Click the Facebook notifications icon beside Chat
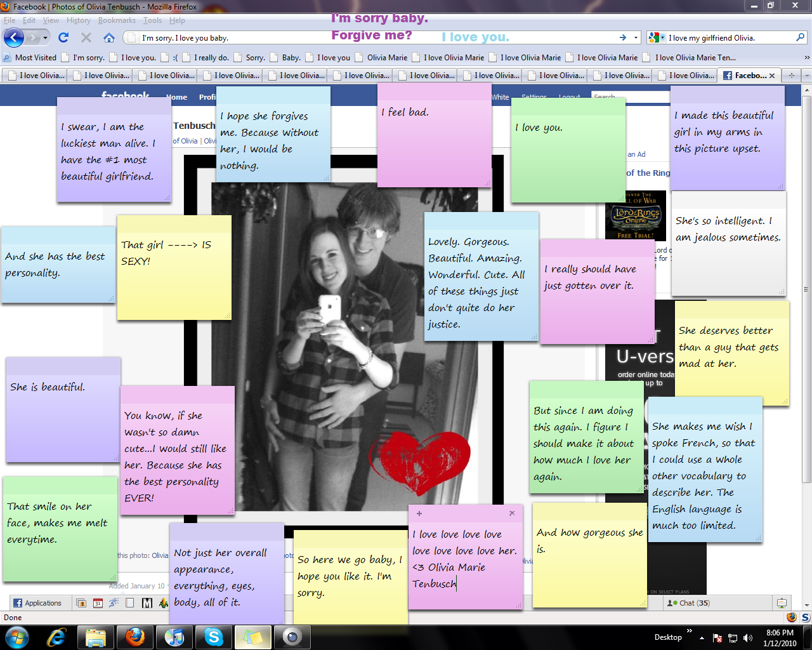 (782, 603)
